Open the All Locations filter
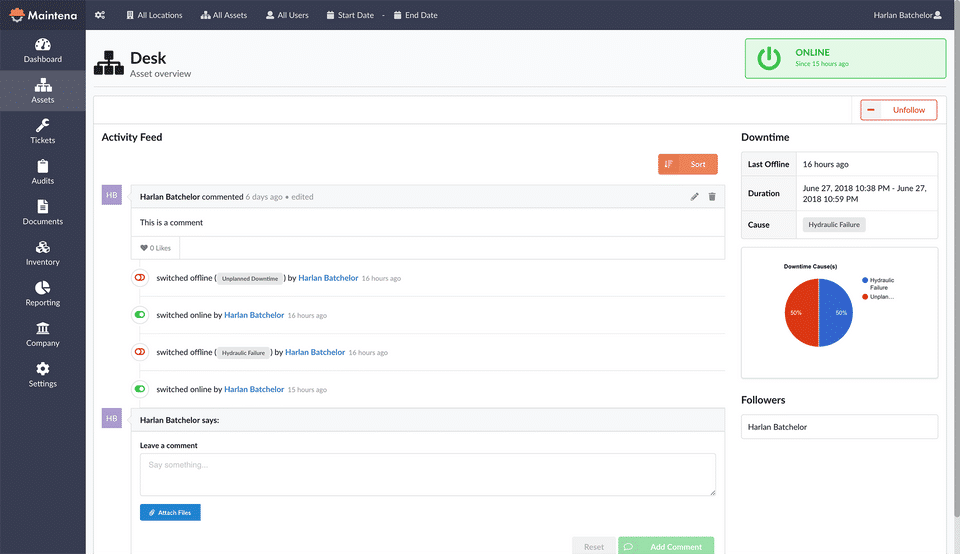The image size is (960, 554). (154, 15)
